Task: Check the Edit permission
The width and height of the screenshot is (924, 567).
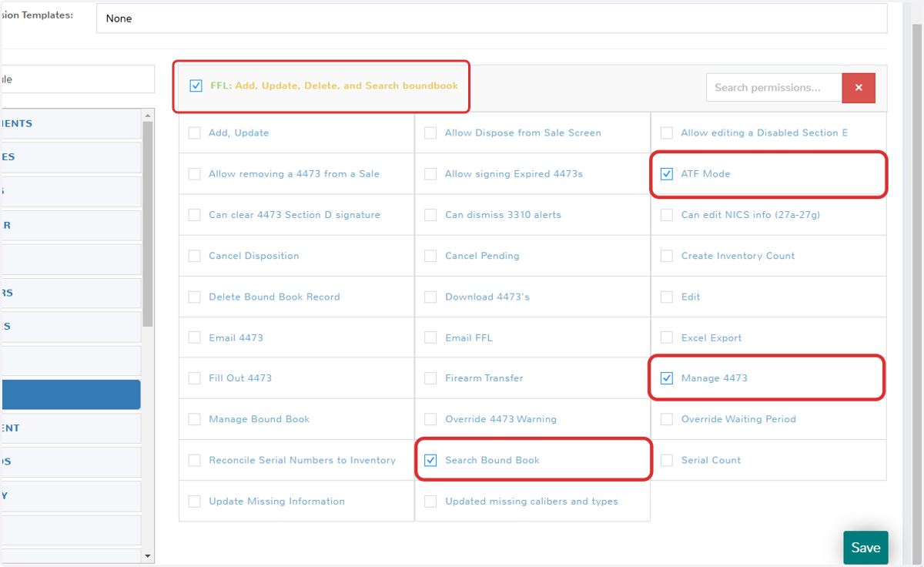Action: click(667, 297)
